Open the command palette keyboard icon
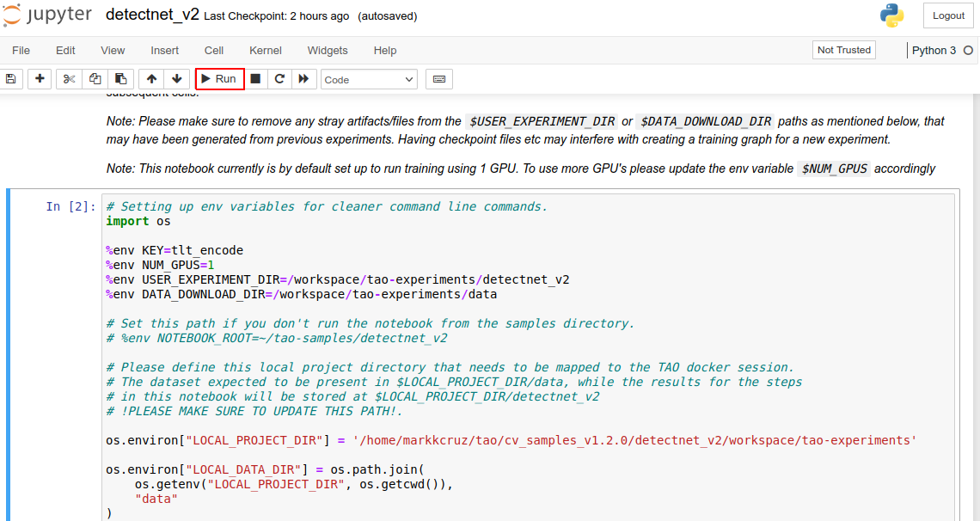The image size is (980, 521). point(439,79)
